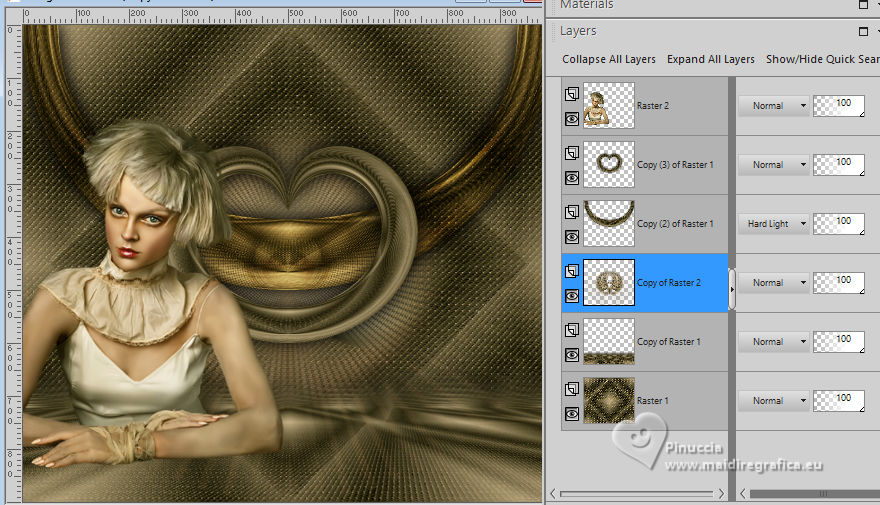Click the eye icon of Copy of Raster 2
The image size is (880, 505).
pos(572,296)
